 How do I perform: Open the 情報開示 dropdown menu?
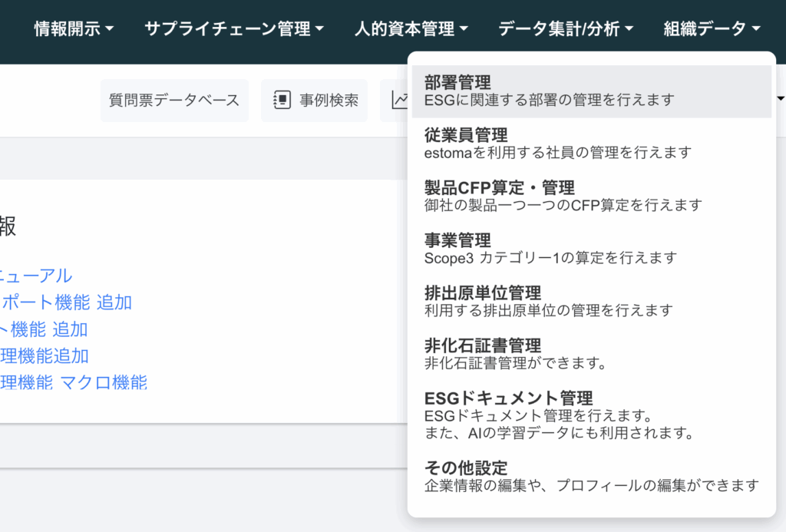click(74, 29)
